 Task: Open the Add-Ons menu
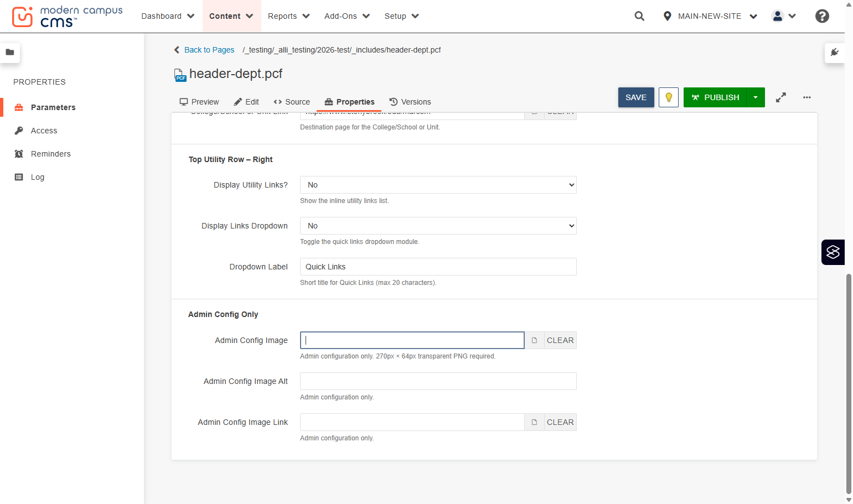point(347,16)
